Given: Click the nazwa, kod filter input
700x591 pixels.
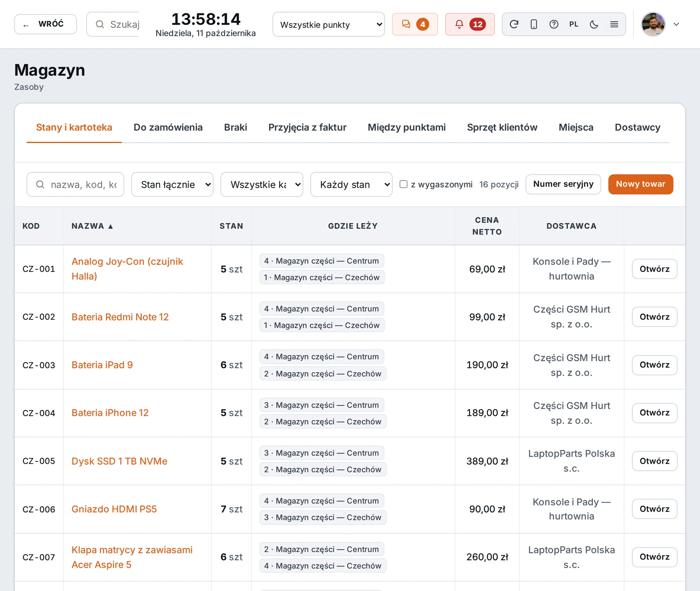Looking at the screenshot, I should coord(75,184).
